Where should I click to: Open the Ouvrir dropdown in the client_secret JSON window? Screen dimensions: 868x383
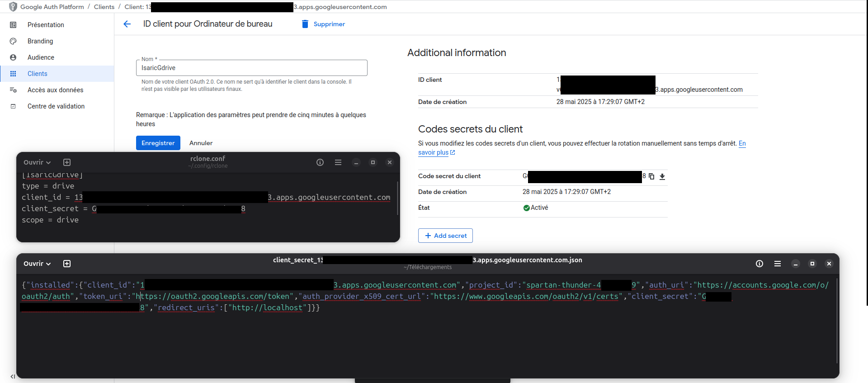pos(37,264)
